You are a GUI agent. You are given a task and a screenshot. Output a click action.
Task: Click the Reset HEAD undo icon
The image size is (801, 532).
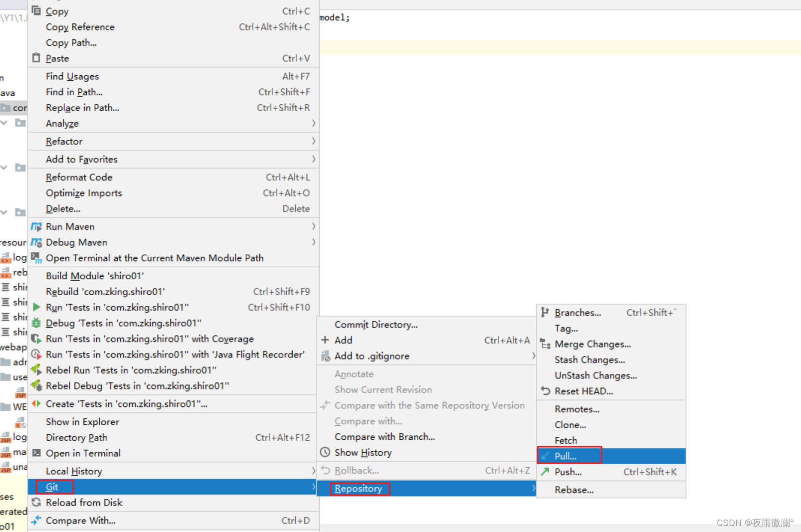click(545, 391)
